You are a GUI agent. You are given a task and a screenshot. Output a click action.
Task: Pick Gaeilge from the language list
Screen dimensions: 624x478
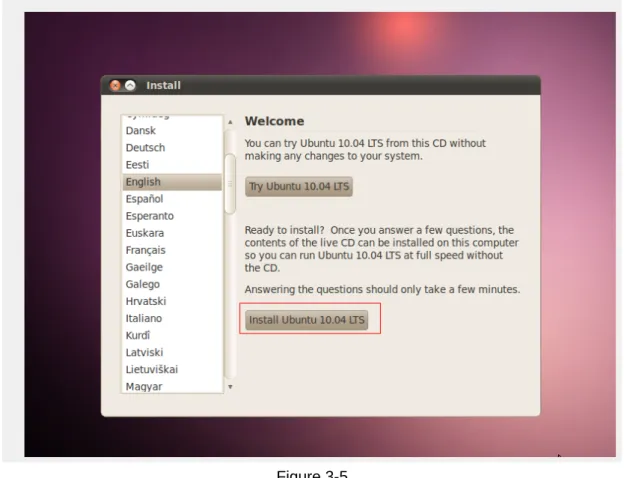(x=172, y=267)
